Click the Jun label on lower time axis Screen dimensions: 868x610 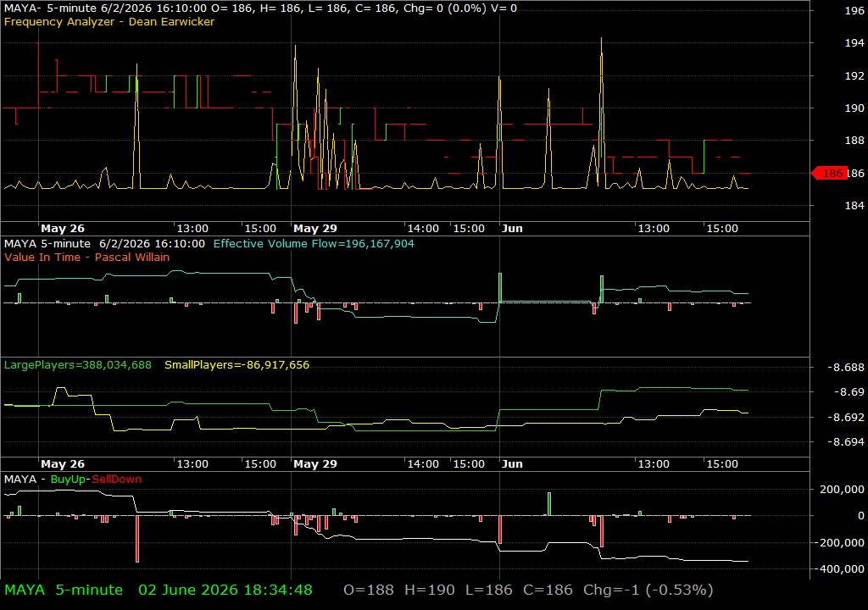coord(512,464)
